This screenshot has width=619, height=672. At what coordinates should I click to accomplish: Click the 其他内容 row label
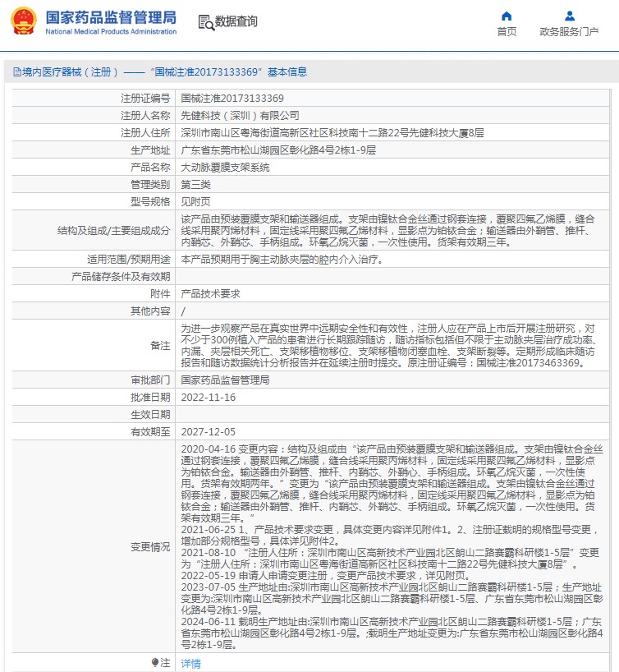click(x=150, y=311)
